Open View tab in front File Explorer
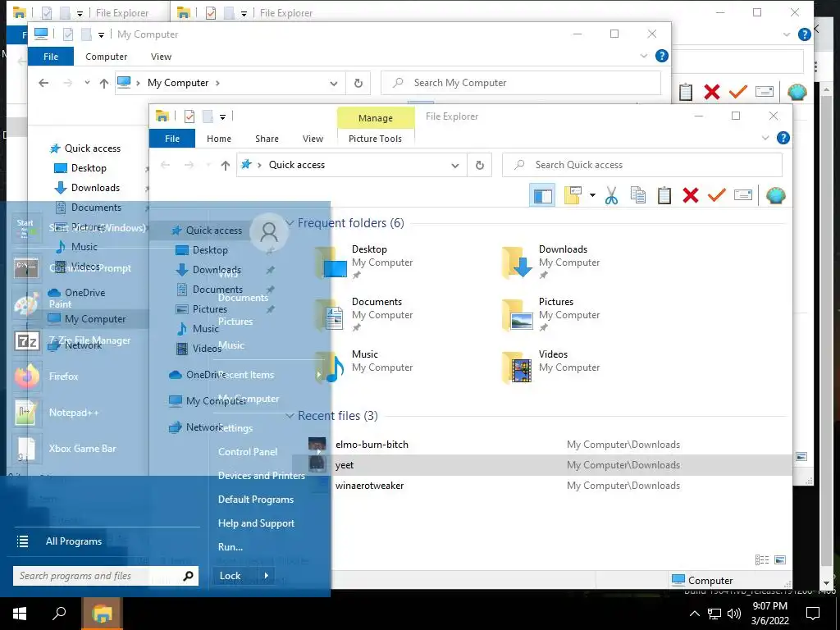 coord(313,139)
